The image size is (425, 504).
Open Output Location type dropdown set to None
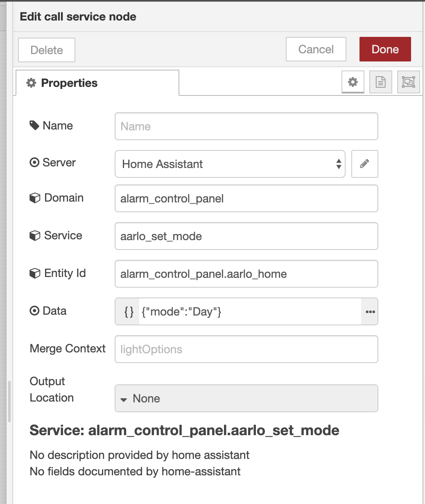tap(246, 398)
